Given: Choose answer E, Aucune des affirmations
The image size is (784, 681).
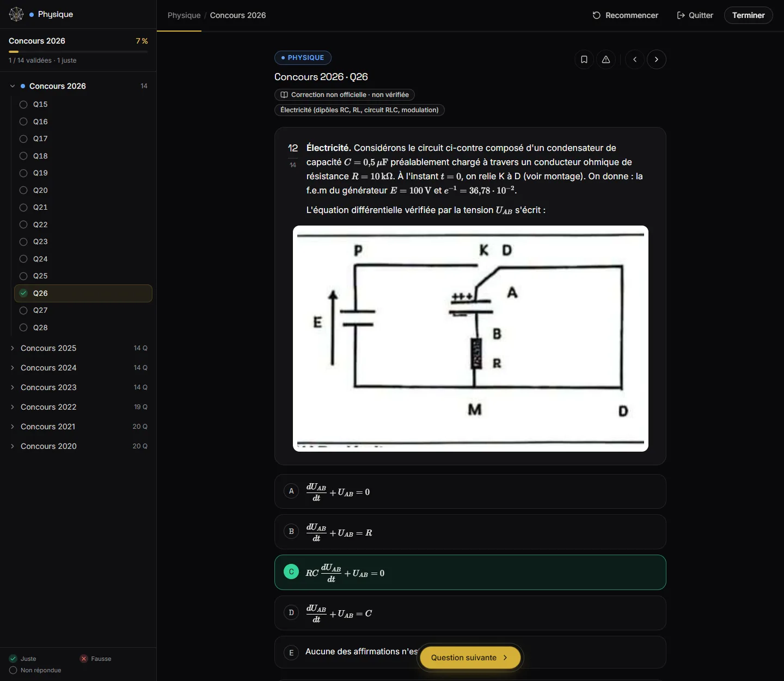Looking at the screenshot, I should point(470,652).
